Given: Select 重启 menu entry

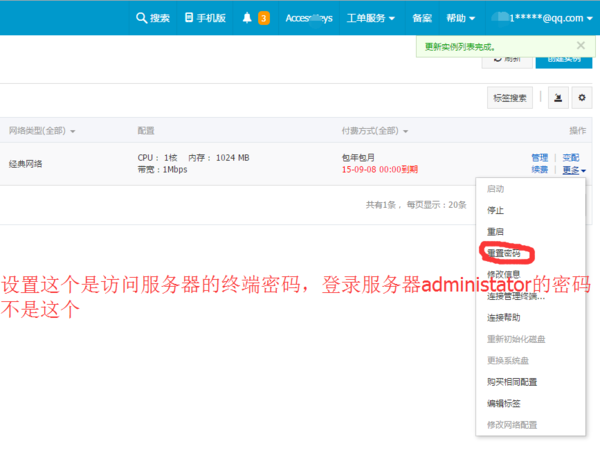Looking at the screenshot, I should 495,231.
